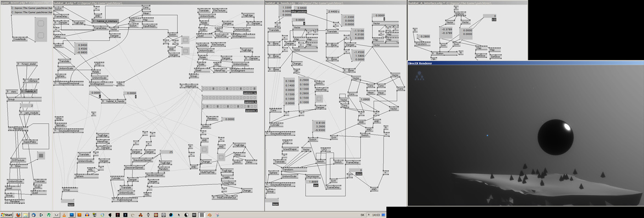The width and height of the screenshot is (644, 218).
Task: Click the IOBox showing value 25
Action: tap(166, 152)
